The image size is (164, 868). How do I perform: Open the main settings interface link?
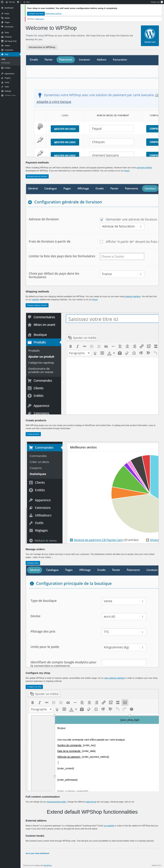[x=114, y=678]
